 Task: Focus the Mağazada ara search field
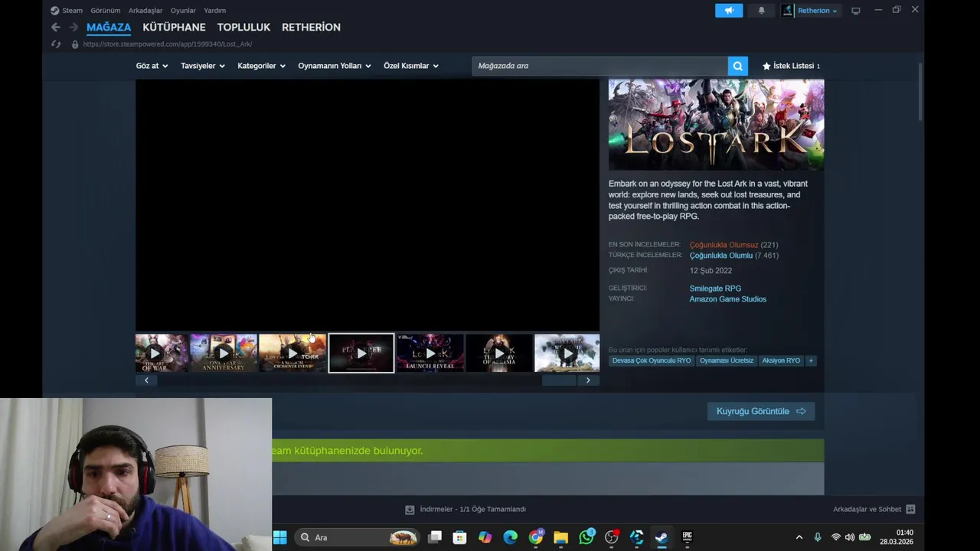[x=599, y=66]
